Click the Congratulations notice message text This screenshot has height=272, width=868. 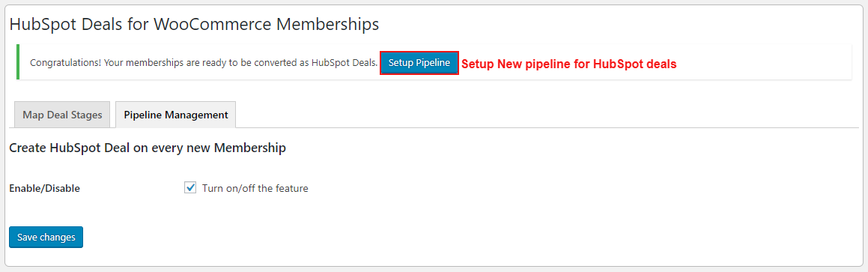click(x=204, y=63)
